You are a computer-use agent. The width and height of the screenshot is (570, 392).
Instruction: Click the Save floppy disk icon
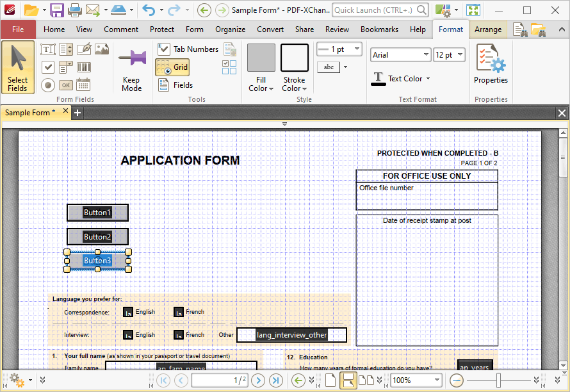(x=57, y=10)
